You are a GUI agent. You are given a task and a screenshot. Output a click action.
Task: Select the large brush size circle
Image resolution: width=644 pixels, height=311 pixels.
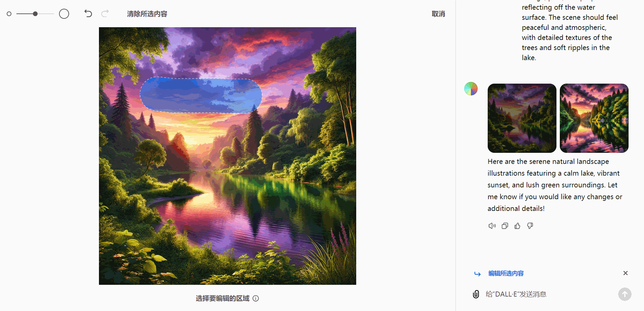coord(64,14)
